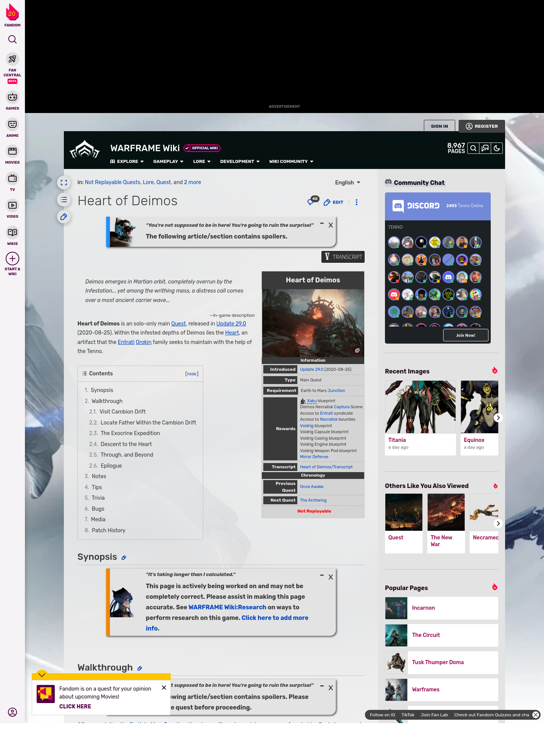
Task: Open the Wikis sidebar icon
Action: [x=12, y=232]
